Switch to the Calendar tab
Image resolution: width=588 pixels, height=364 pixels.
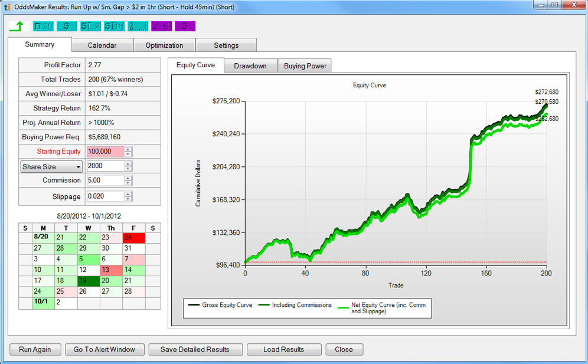[x=102, y=45]
